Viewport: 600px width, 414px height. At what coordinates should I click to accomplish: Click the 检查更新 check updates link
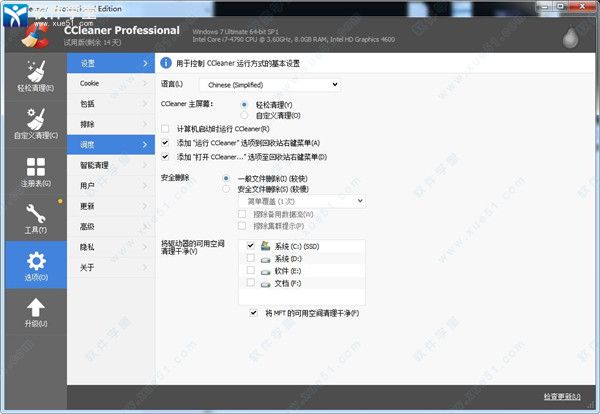[x=562, y=396]
